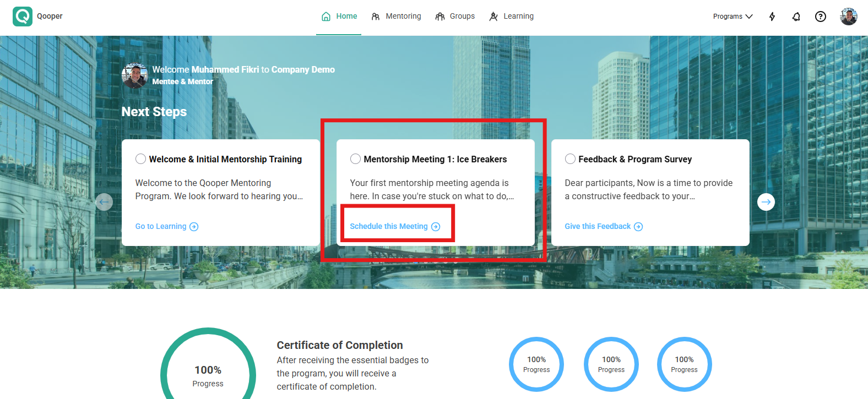Screen dimensions: 868x399
Task: Switch to the Mentoring tab
Action: pos(396,17)
